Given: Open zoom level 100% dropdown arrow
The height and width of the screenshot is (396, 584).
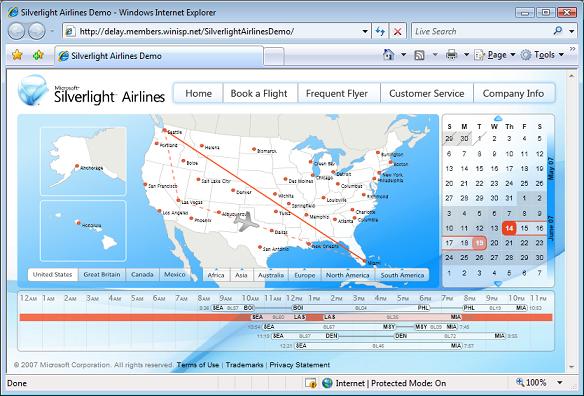Looking at the screenshot, I should pos(560,383).
